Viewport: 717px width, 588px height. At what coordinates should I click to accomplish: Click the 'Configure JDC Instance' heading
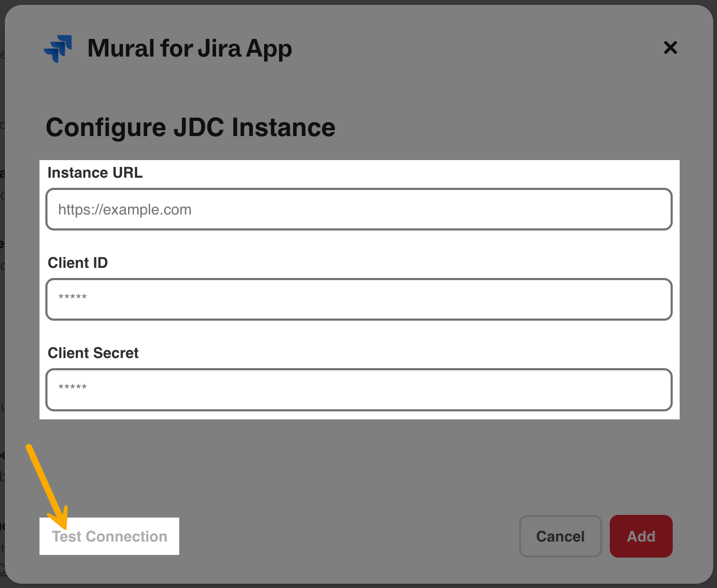[190, 127]
